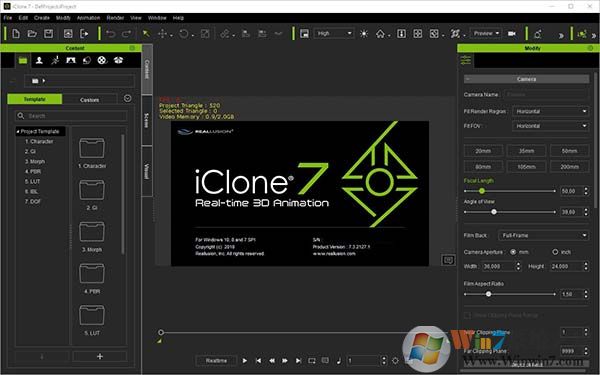Set lens preset to 200mm
Screen dimensions: 600x375
569,167
